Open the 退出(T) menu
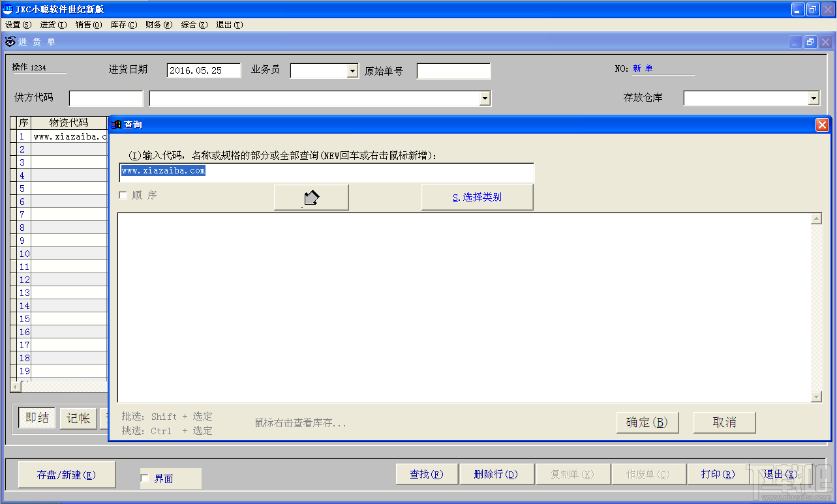The height and width of the screenshot is (504, 837). pos(230,25)
